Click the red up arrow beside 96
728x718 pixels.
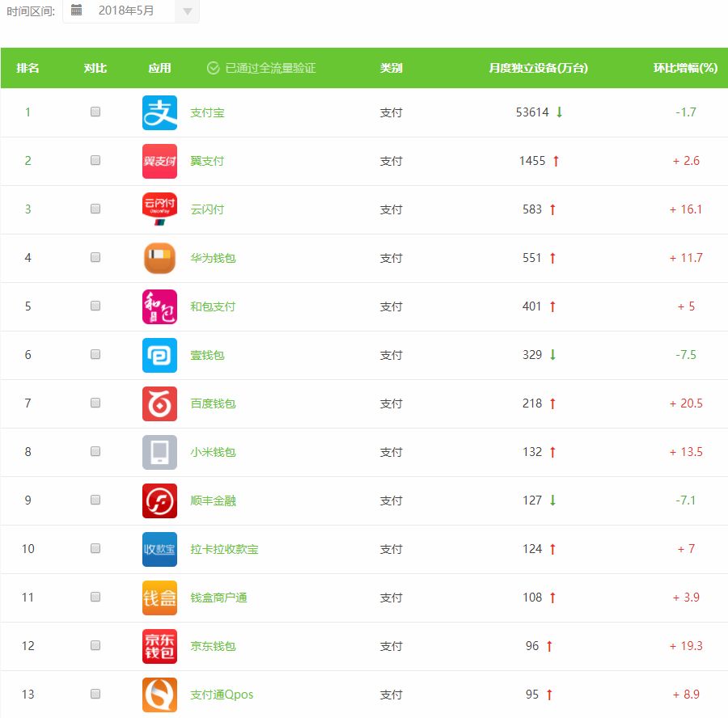(x=549, y=646)
